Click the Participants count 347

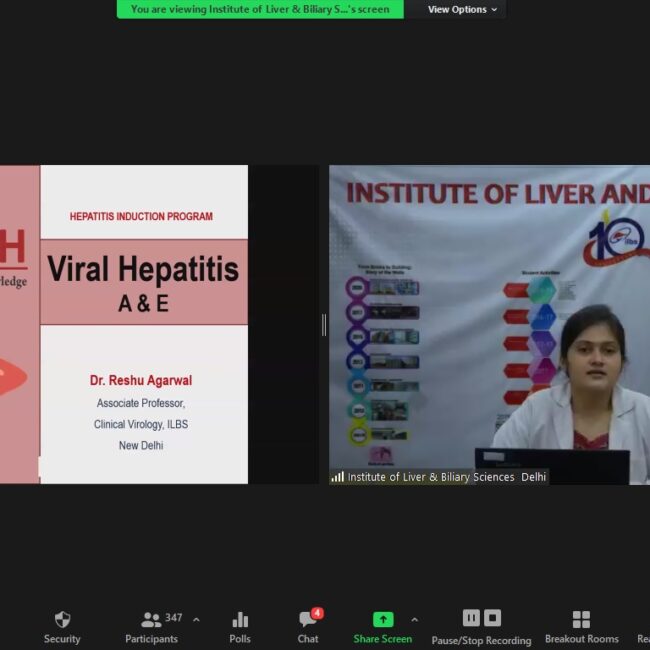coord(174,618)
